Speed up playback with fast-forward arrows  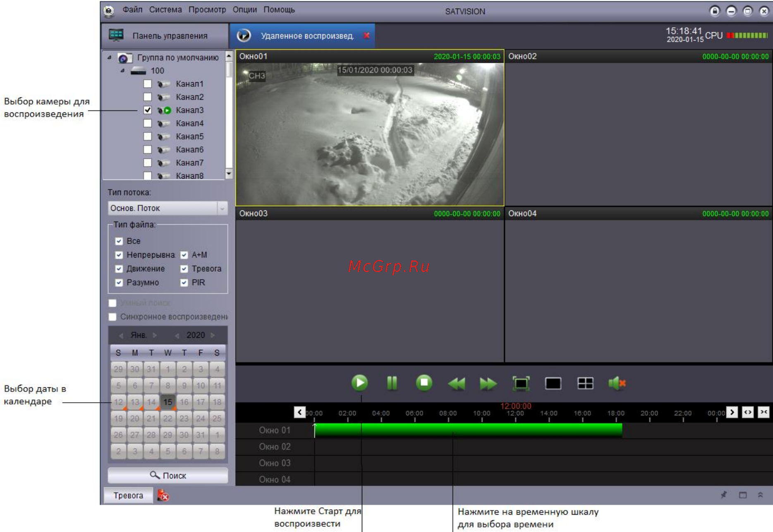[x=488, y=384]
